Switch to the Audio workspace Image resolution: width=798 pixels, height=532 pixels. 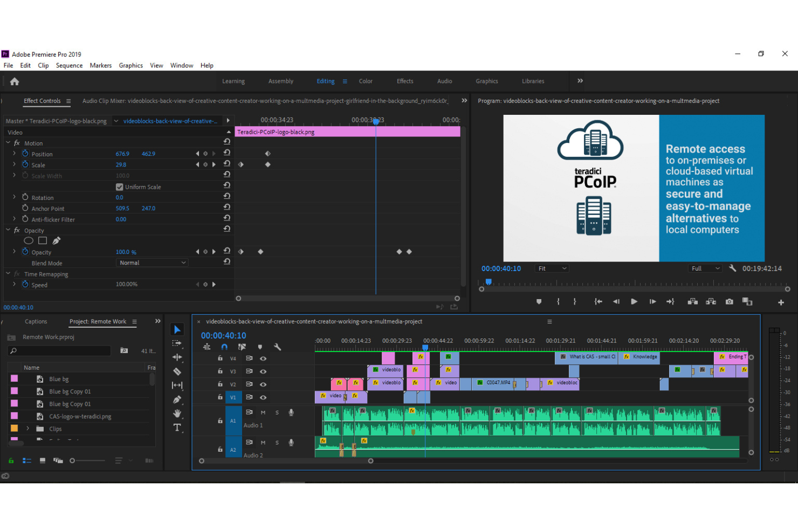tap(444, 81)
